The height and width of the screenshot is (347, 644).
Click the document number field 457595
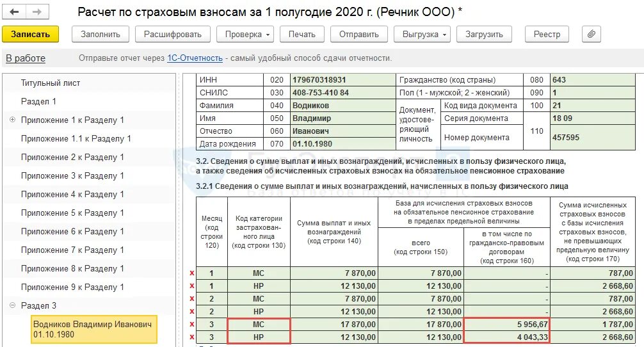point(593,137)
